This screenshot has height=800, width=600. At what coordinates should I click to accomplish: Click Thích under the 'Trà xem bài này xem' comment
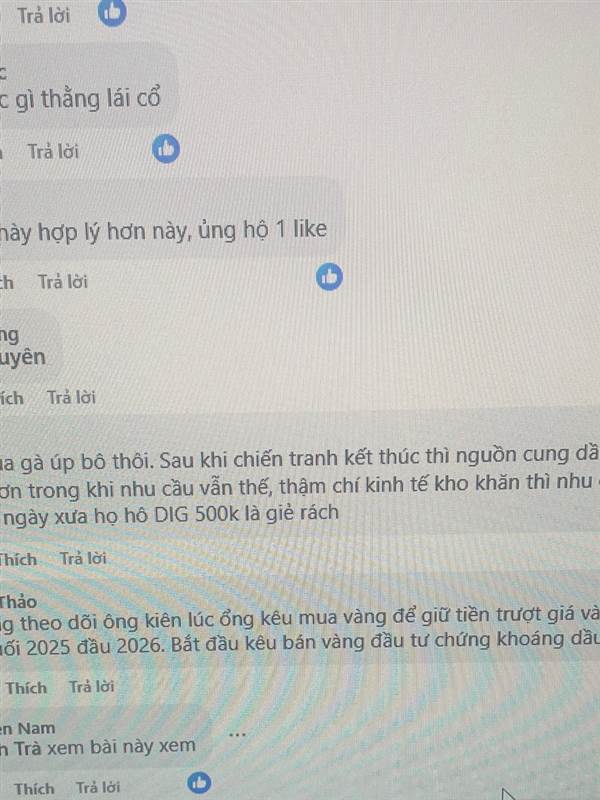click(34, 788)
